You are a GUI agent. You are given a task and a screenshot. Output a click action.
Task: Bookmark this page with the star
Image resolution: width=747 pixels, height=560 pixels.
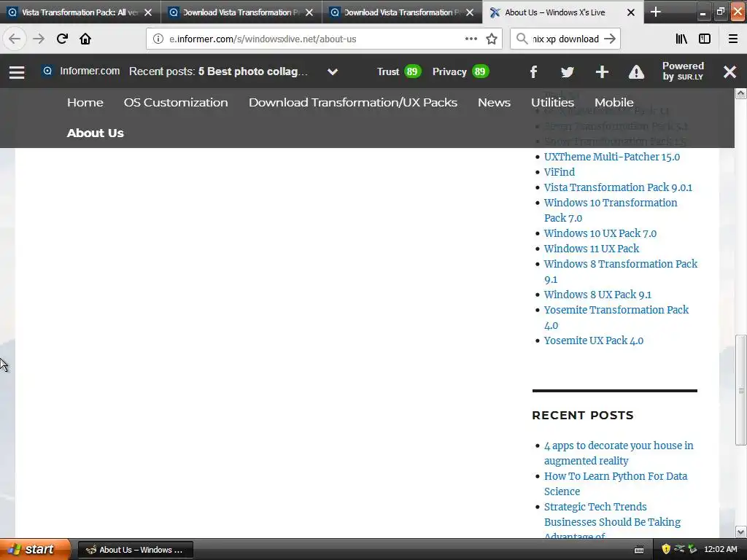[492, 39]
